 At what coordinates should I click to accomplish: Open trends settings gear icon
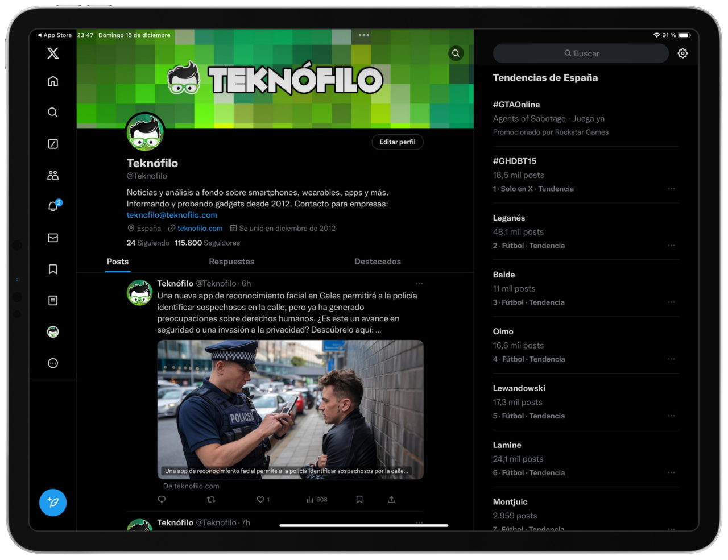[682, 53]
